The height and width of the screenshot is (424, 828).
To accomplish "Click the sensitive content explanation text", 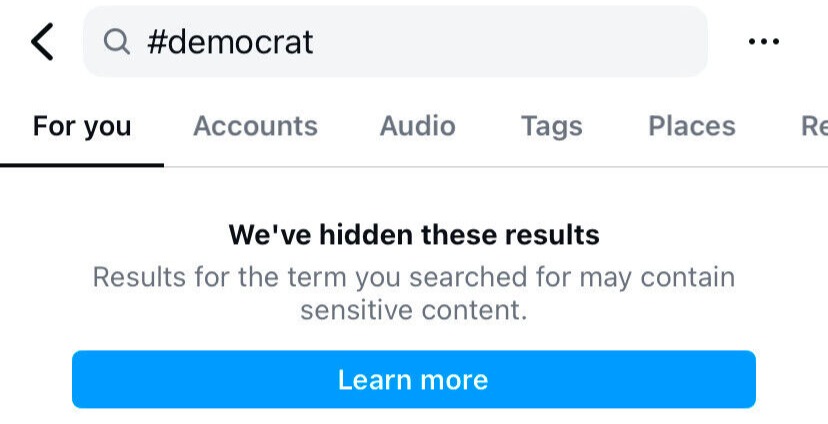I will (414, 293).
